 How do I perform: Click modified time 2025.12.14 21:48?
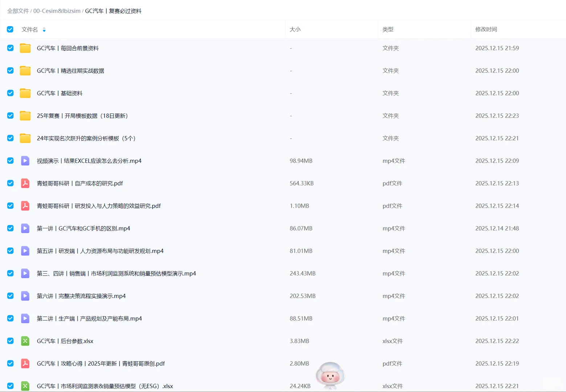pyautogui.click(x=497, y=228)
